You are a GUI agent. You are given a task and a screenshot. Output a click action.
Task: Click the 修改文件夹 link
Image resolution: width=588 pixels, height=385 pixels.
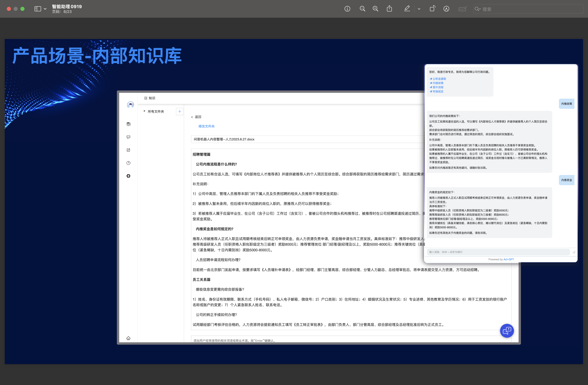pos(206,126)
